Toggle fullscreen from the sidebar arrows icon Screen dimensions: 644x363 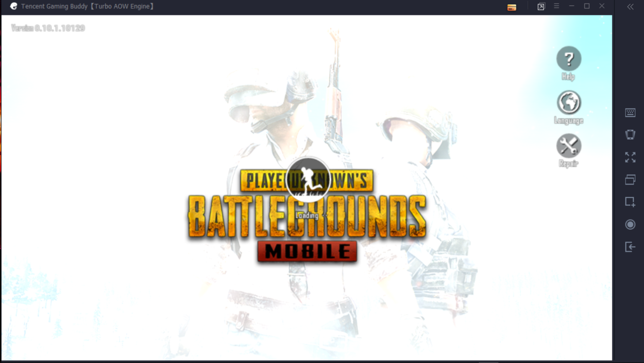point(630,157)
